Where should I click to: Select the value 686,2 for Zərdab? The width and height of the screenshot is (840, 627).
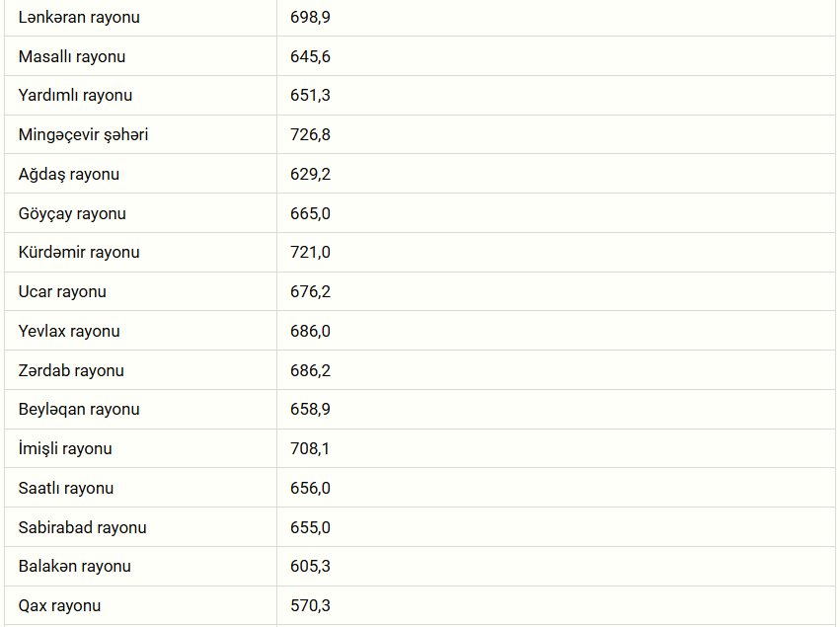310,371
